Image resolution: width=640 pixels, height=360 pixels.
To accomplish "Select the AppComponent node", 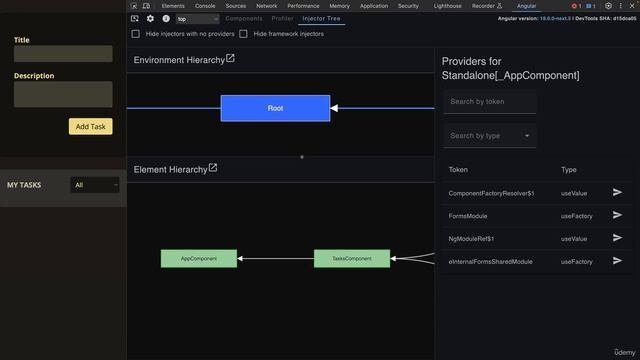I will coord(199,258).
